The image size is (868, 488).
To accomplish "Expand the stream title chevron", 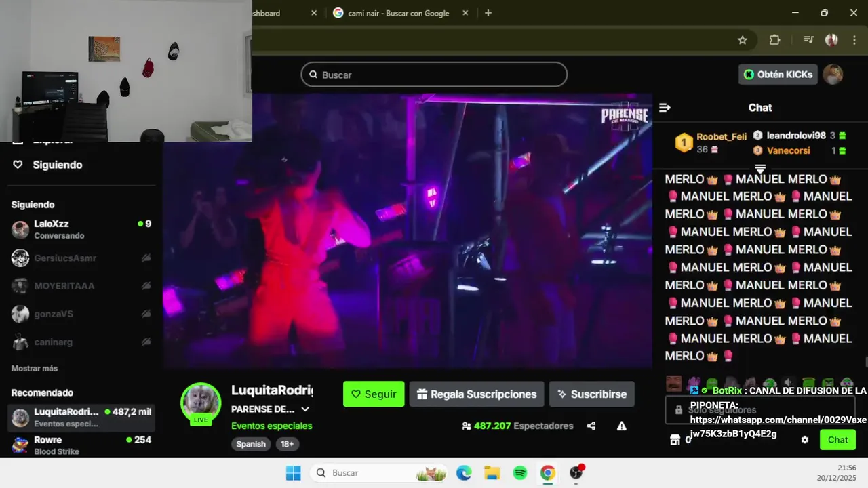I will (305, 409).
